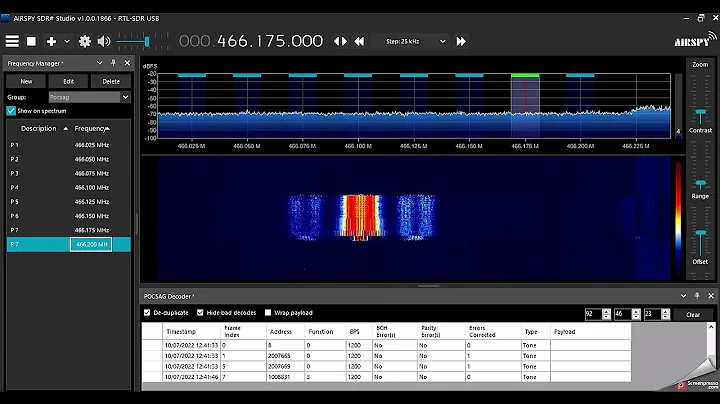Click the numeric field showing 92
The width and height of the screenshot is (720, 404).
coord(593,314)
